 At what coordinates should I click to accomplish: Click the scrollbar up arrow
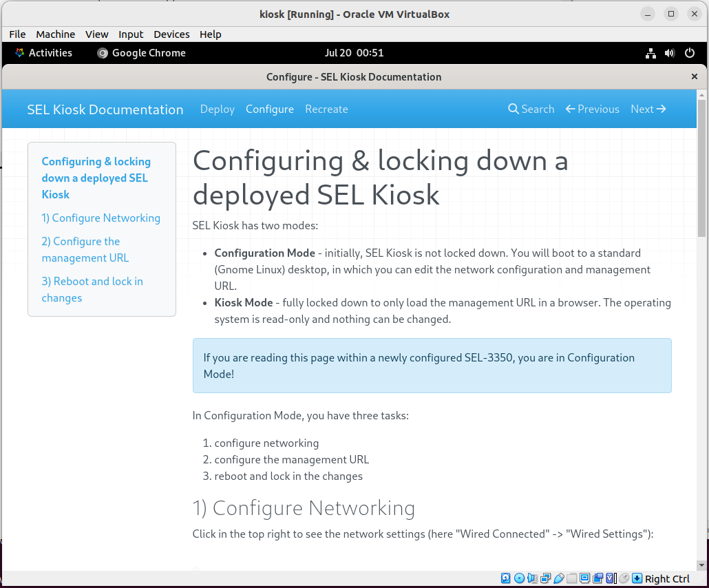pos(701,95)
